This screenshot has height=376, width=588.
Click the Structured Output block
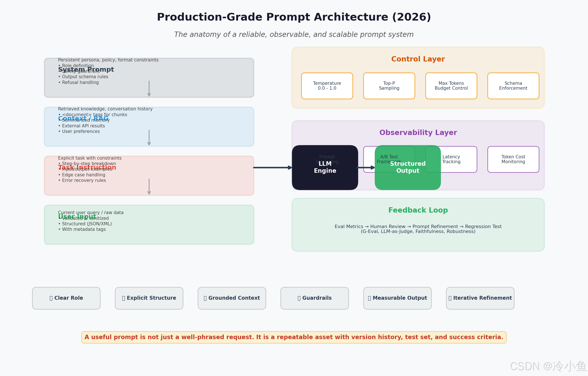click(408, 167)
